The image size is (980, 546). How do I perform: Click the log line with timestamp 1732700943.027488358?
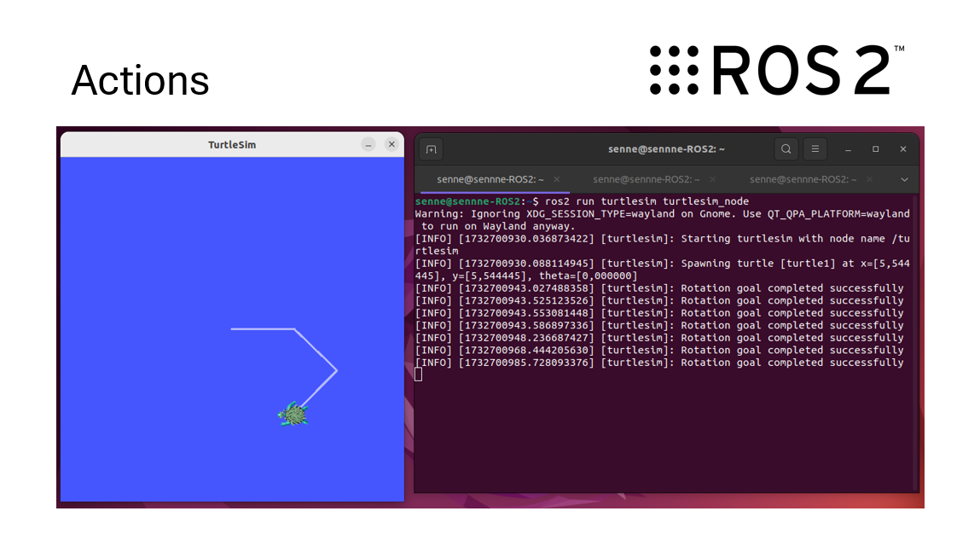(x=659, y=288)
